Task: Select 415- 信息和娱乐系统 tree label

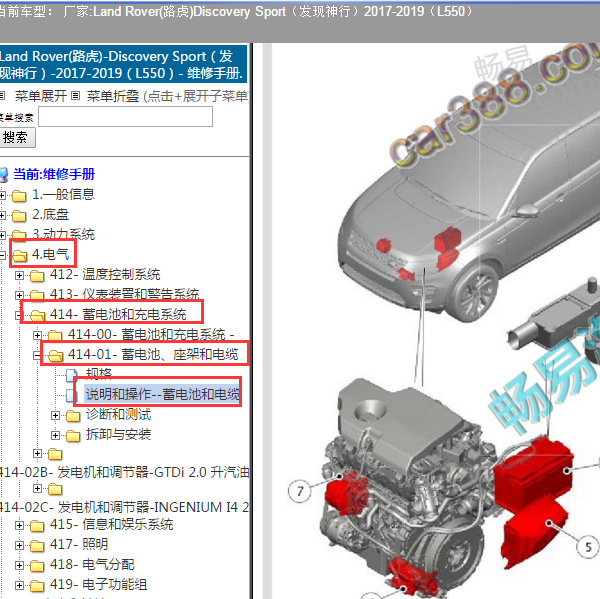Action: tap(111, 524)
